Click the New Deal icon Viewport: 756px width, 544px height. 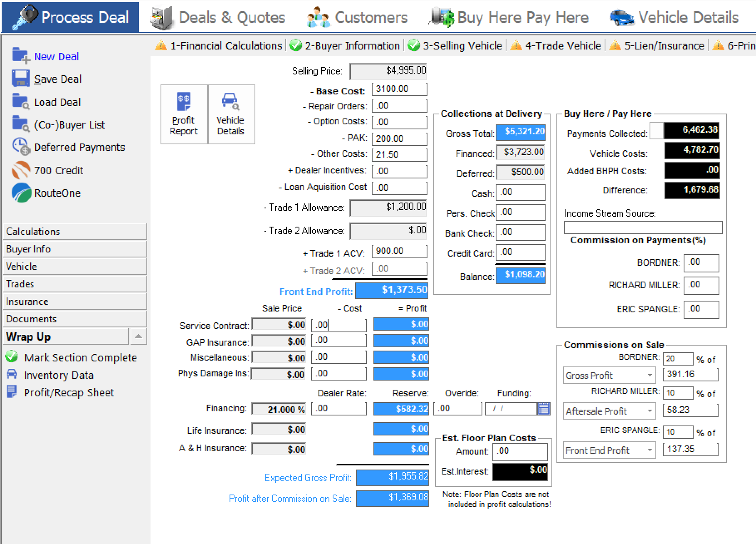[21, 56]
